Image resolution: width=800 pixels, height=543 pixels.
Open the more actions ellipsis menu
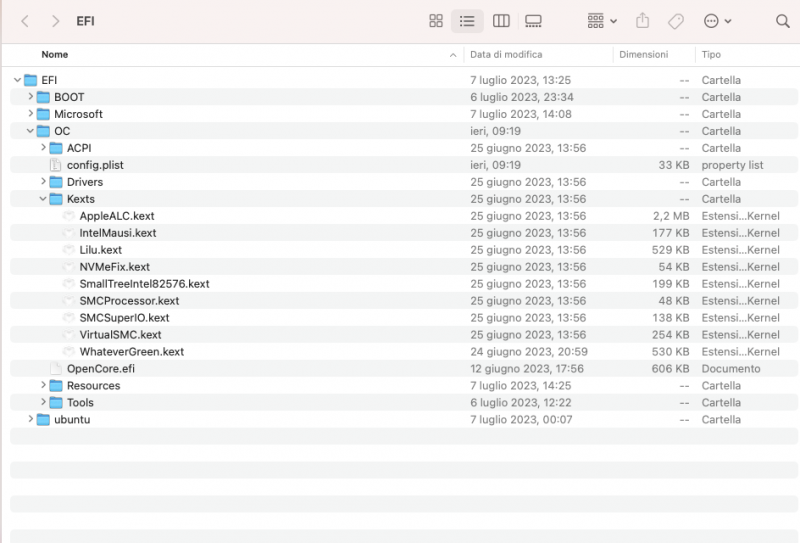click(717, 21)
